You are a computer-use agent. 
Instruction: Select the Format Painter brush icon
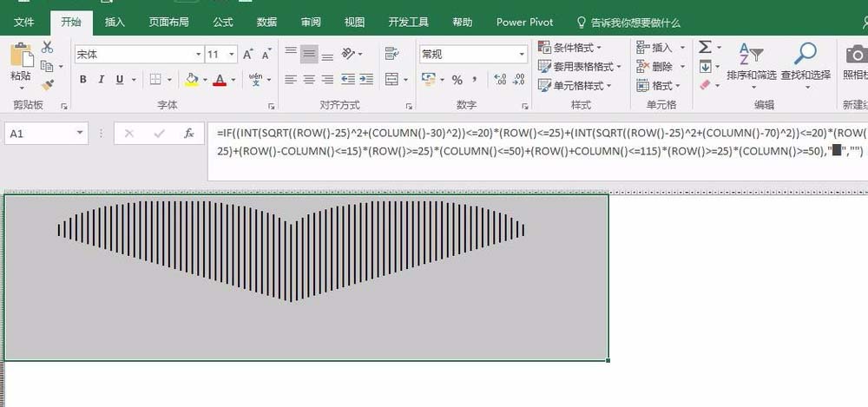pos(48,85)
